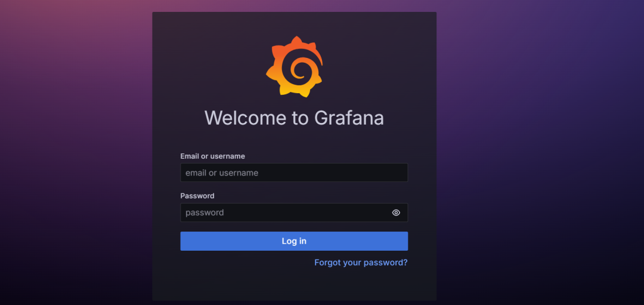644x305 pixels.
Task: Follow the password recovery link
Action: point(361,262)
